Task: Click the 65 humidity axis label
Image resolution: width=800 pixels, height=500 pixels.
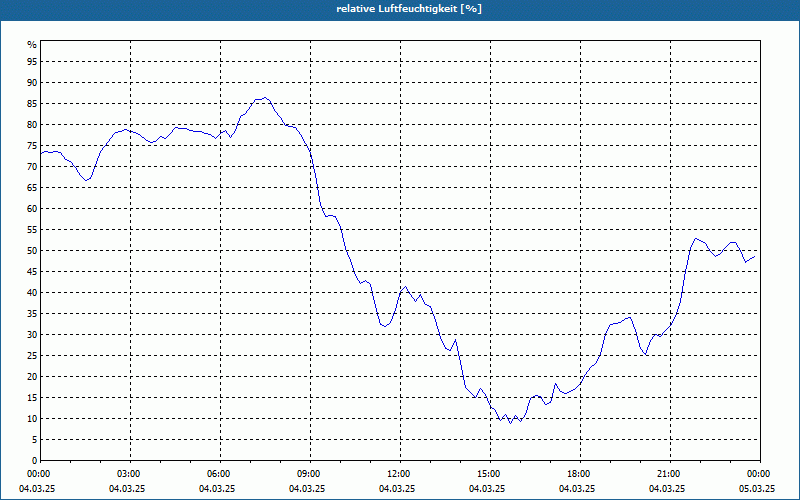Action: [x=32, y=188]
